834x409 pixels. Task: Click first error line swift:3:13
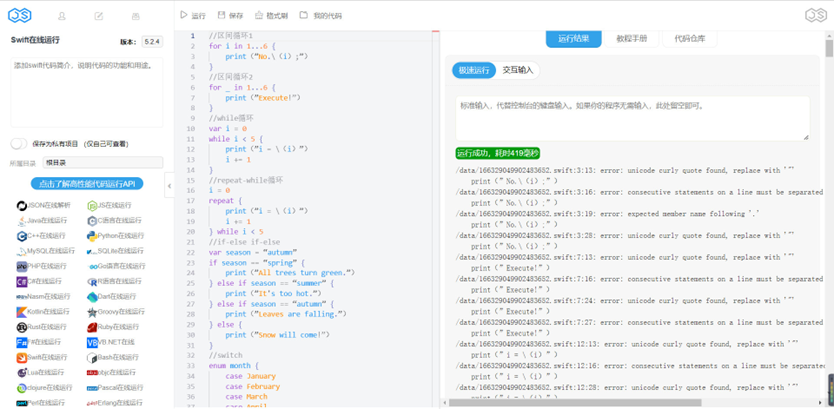click(x=625, y=171)
